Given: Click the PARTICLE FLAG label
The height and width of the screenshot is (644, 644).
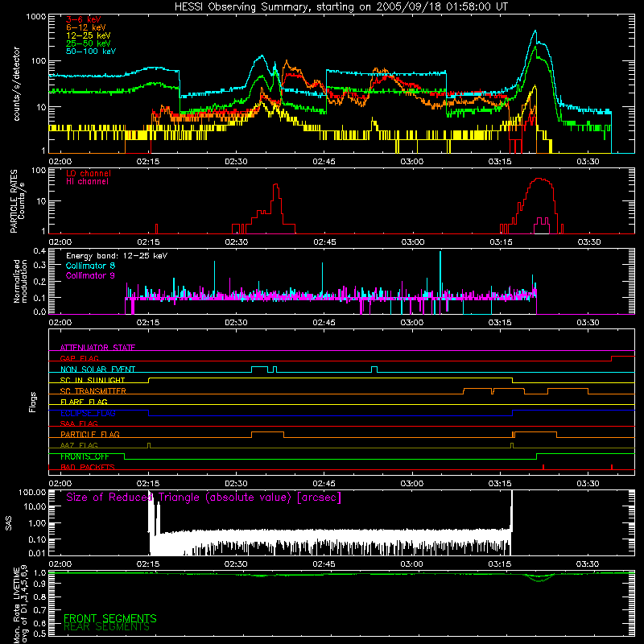Looking at the screenshot, I should point(90,434).
